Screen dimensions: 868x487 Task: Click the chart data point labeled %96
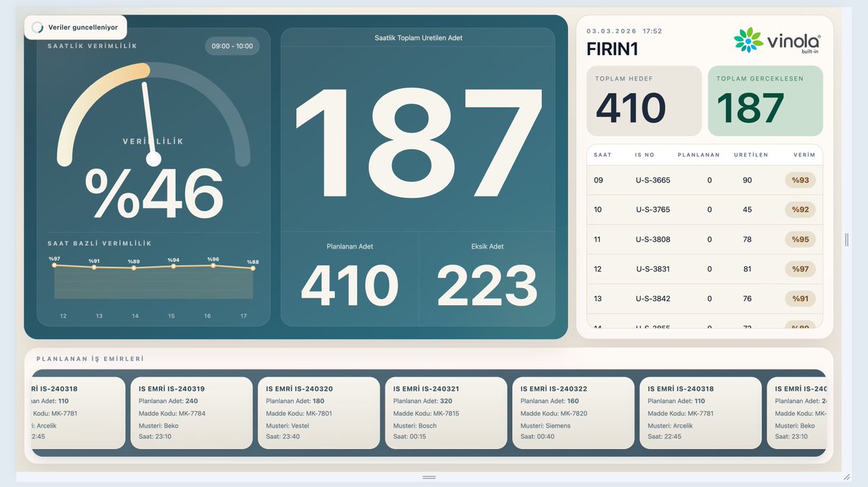coord(213,266)
